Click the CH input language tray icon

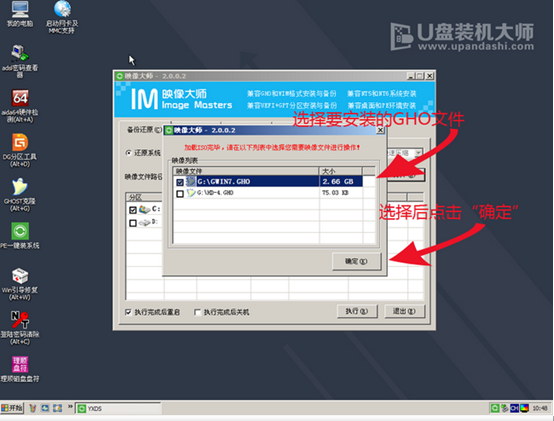(514, 408)
